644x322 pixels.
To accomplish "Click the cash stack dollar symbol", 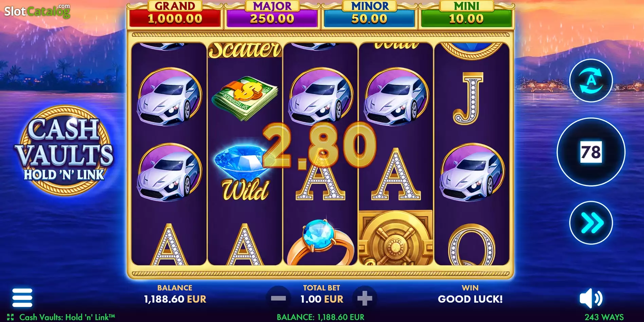I will (245, 98).
